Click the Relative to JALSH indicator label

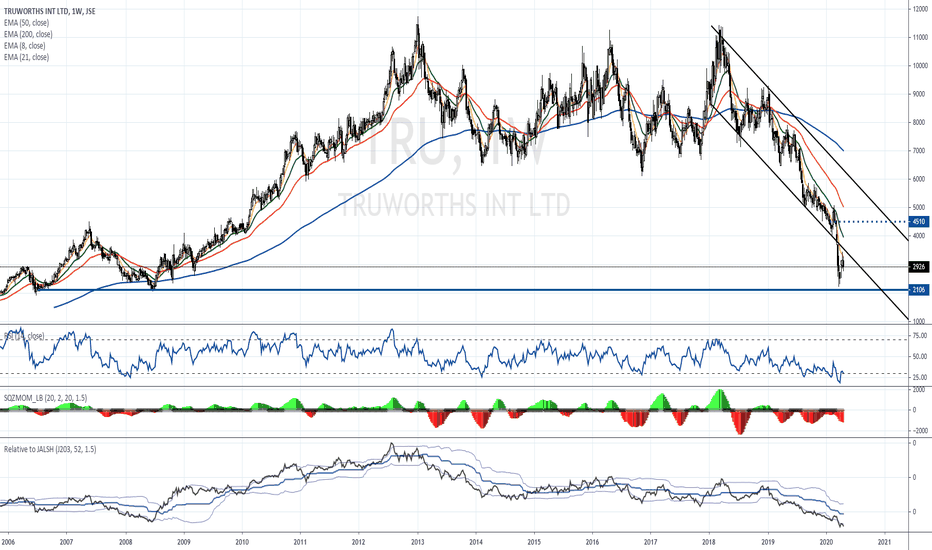click(51, 449)
